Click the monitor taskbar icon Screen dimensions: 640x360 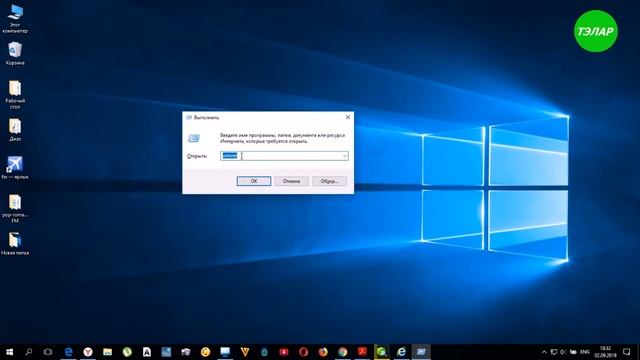click(x=225, y=352)
